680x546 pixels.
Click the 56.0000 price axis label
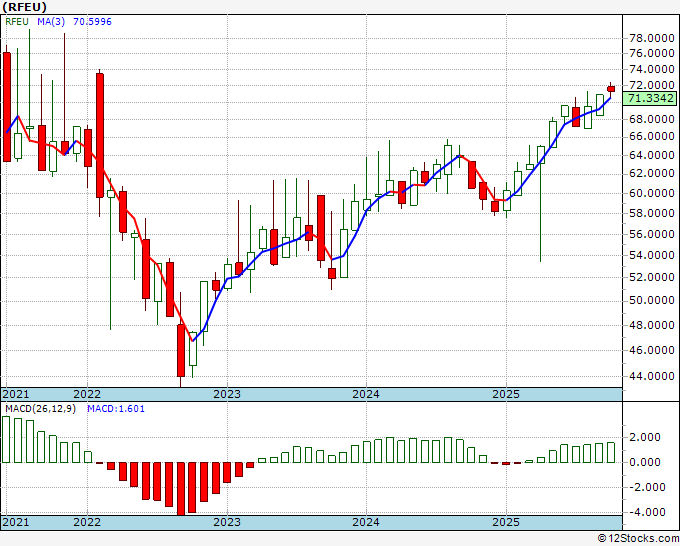651,234
